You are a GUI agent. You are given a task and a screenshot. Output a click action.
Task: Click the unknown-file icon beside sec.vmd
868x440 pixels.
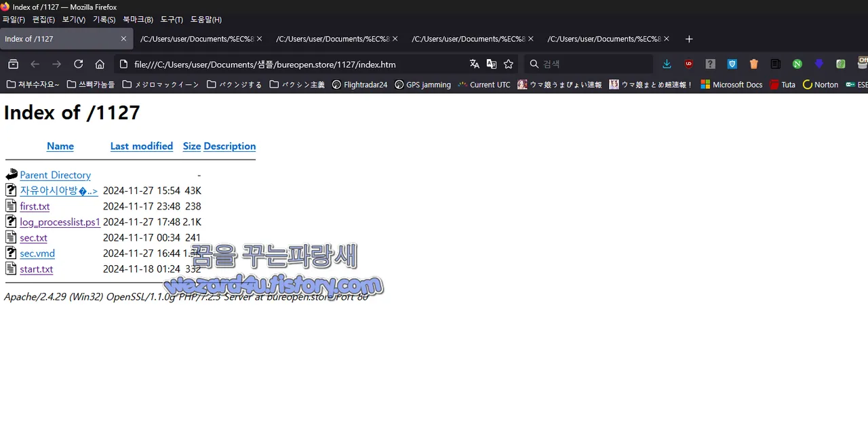(x=11, y=254)
